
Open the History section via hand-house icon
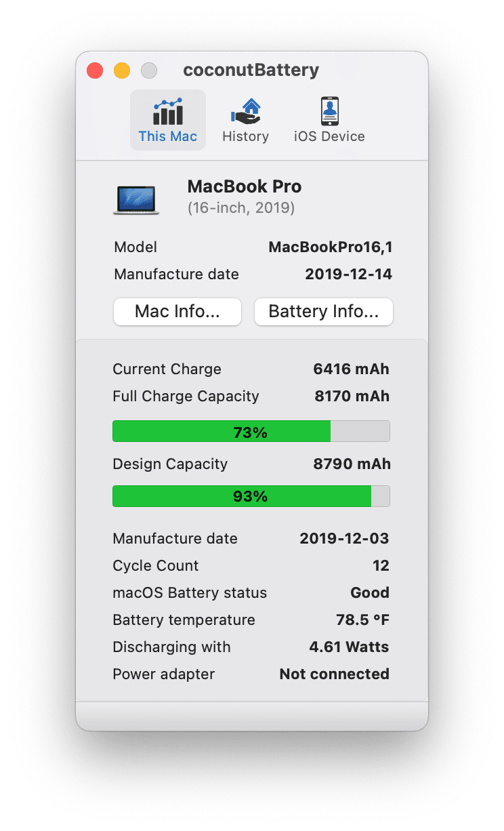[245, 119]
